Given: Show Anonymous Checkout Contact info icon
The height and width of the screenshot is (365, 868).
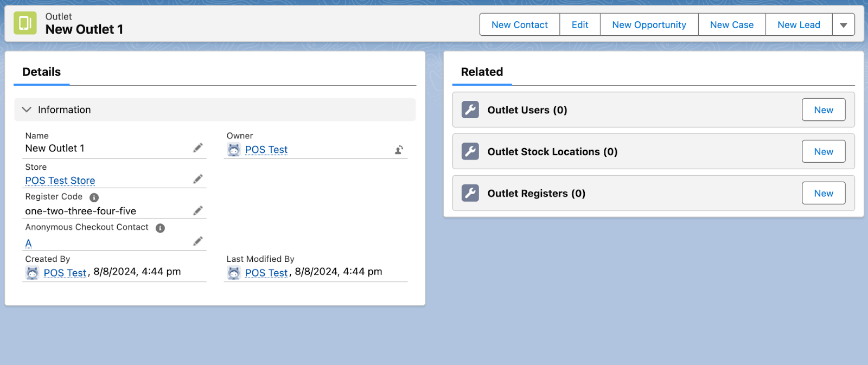Looking at the screenshot, I should coord(160,228).
